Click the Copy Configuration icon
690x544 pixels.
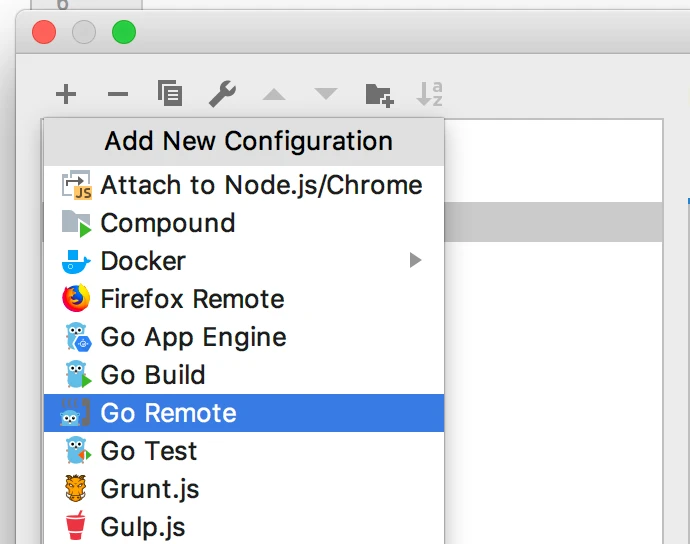point(170,93)
